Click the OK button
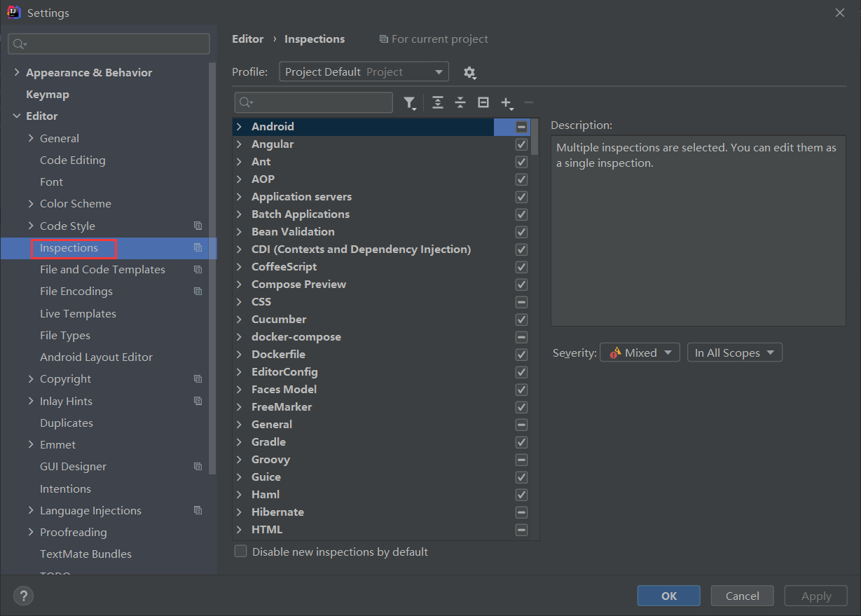The image size is (861, 616). click(x=669, y=596)
